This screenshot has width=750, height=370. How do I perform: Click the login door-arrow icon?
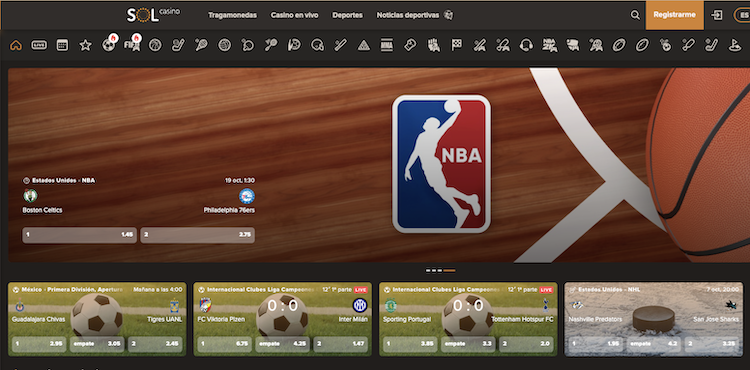pos(717,15)
